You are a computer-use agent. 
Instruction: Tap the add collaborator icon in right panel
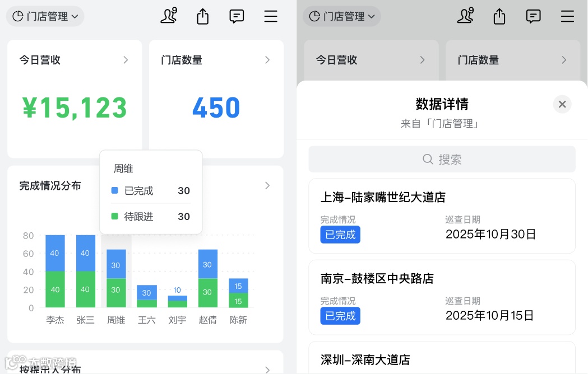coord(465,16)
